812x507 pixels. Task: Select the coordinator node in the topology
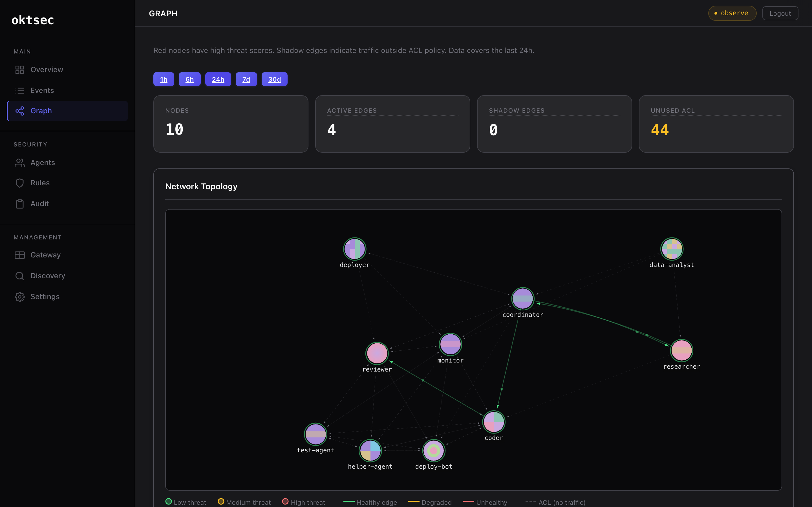[522, 299]
